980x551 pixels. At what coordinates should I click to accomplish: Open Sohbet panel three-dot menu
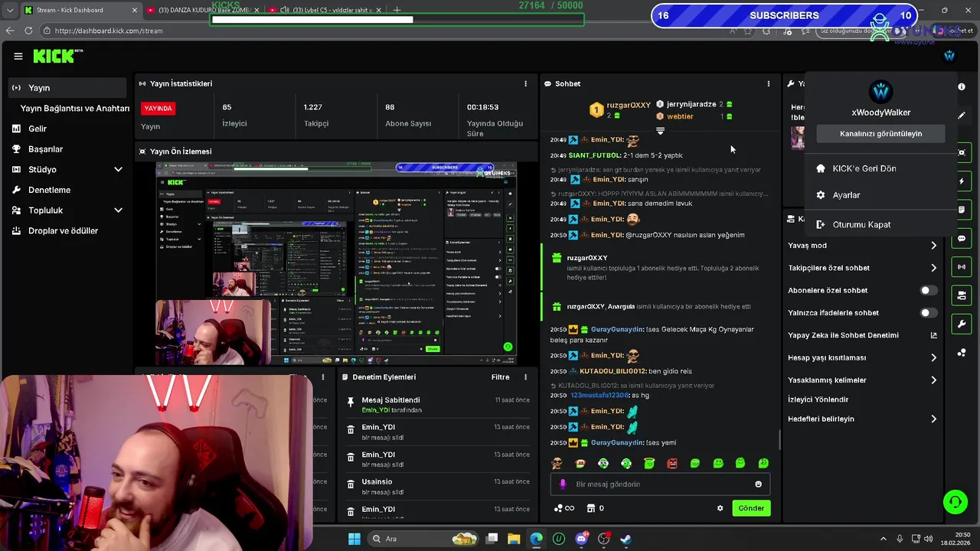coord(769,83)
